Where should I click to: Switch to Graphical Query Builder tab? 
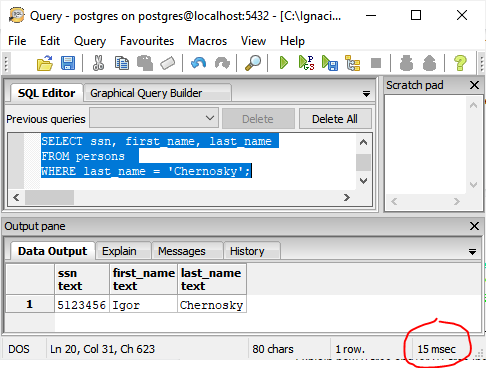[x=146, y=93]
